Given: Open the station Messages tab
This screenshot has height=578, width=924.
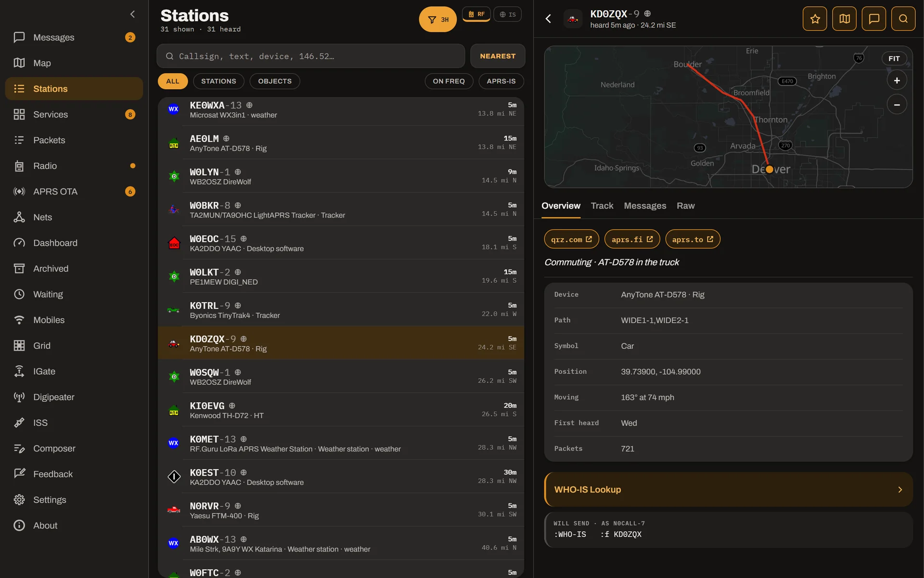Looking at the screenshot, I should click(x=645, y=206).
